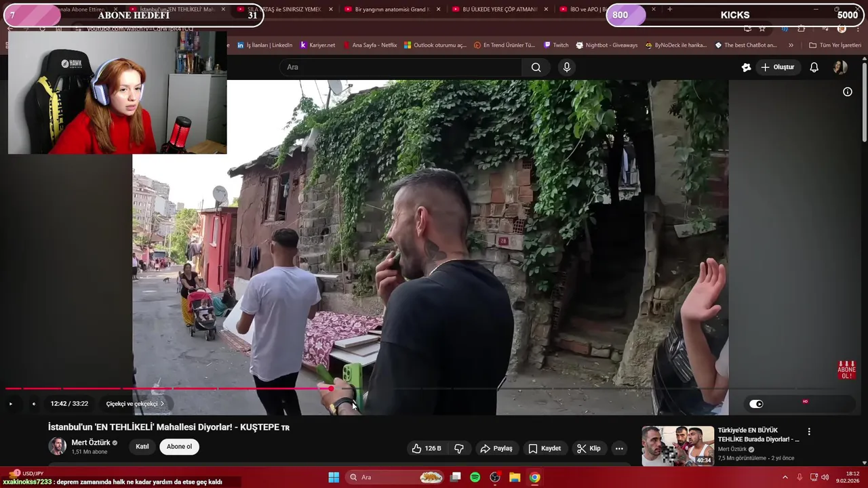
Task: Open Mert Öztürk channel avatar
Action: coord(57,446)
